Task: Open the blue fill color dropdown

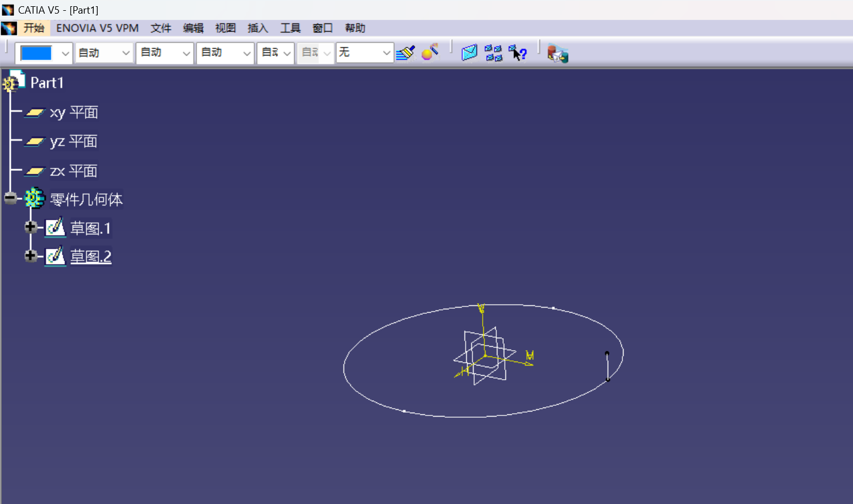Action: pyautogui.click(x=65, y=53)
